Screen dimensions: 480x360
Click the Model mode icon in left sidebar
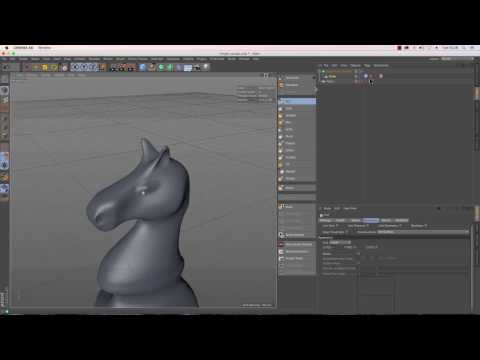point(4,90)
